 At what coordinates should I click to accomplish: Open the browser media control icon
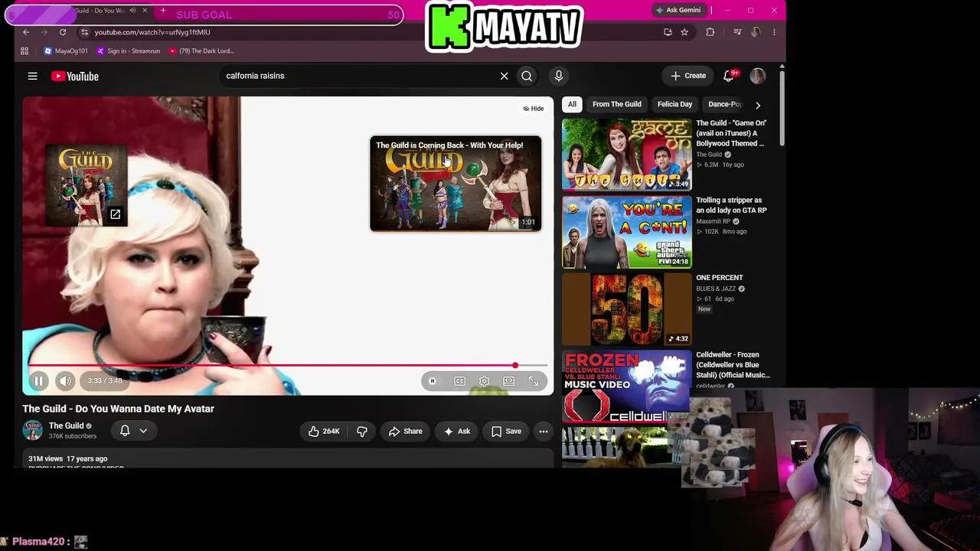tap(737, 32)
